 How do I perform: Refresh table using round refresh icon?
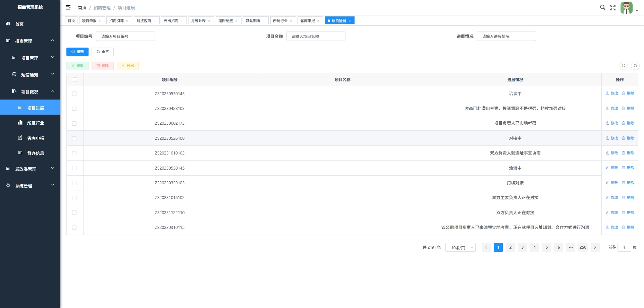635,66
